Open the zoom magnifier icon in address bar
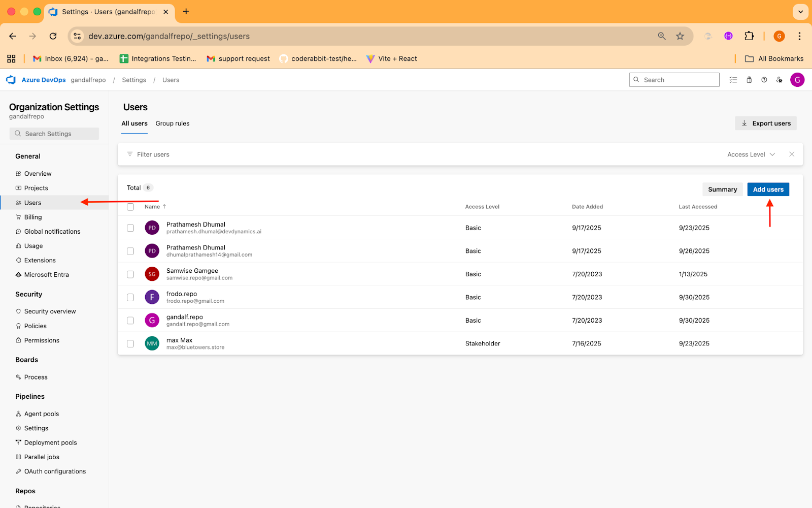The height and width of the screenshot is (508, 812). pos(662,36)
